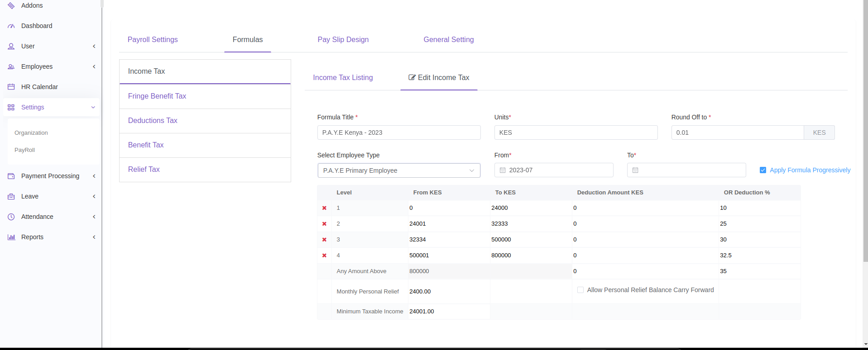Open the Select Employee Type dropdown
Screen dimensions: 868x350
[x=398, y=170]
